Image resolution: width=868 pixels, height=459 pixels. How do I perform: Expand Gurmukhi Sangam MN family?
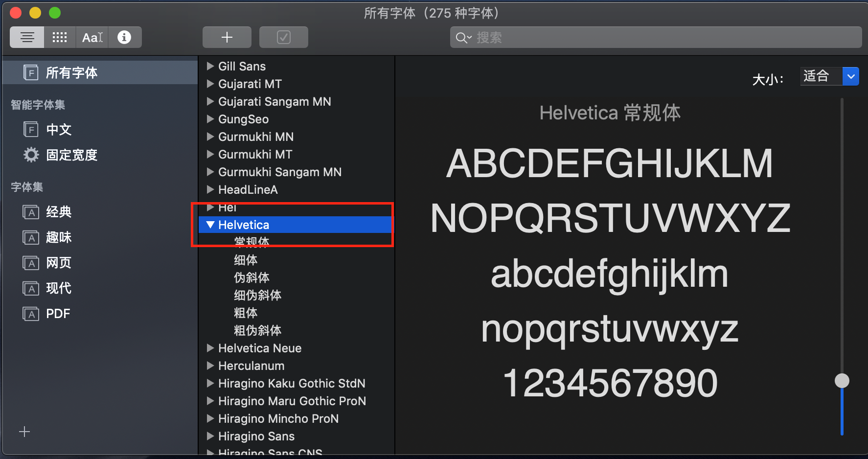tap(210, 172)
